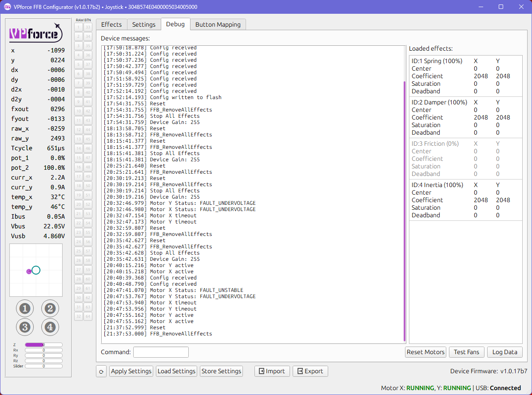Click the pot_2 value 100.0%
Screen dimensions: 532x395
coord(54,168)
